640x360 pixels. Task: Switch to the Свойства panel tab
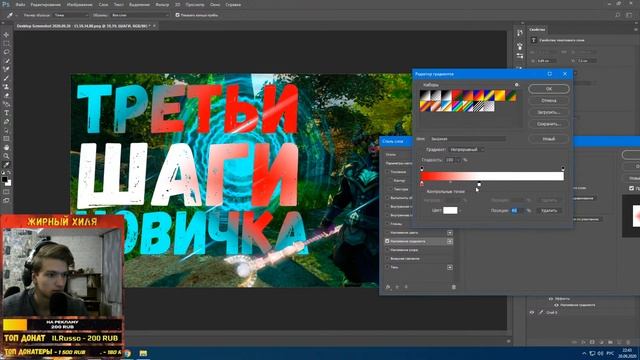point(537,30)
